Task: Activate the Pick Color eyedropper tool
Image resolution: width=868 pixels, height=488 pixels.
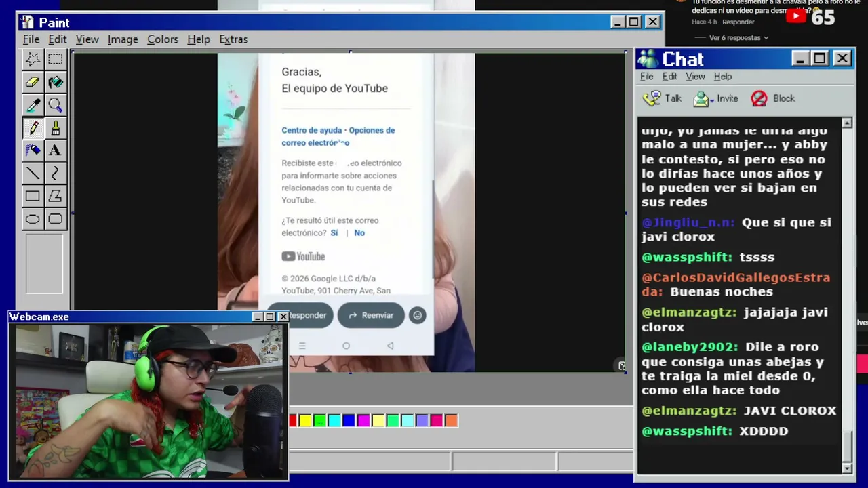Action: tap(33, 105)
